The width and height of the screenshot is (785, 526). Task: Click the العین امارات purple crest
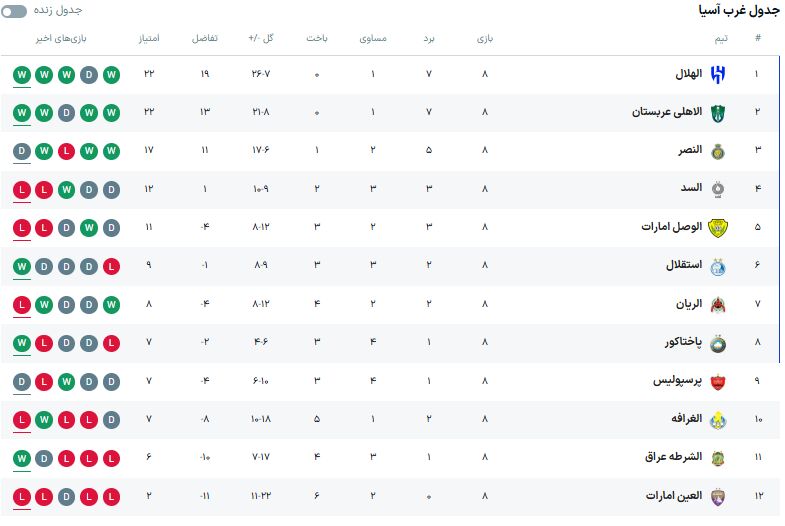tap(718, 496)
